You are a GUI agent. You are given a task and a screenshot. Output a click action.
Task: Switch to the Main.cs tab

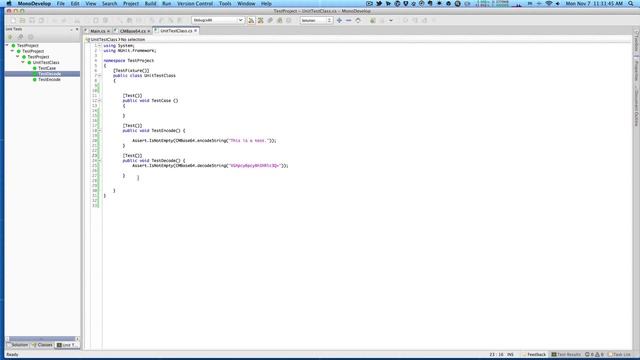(98, 31)
